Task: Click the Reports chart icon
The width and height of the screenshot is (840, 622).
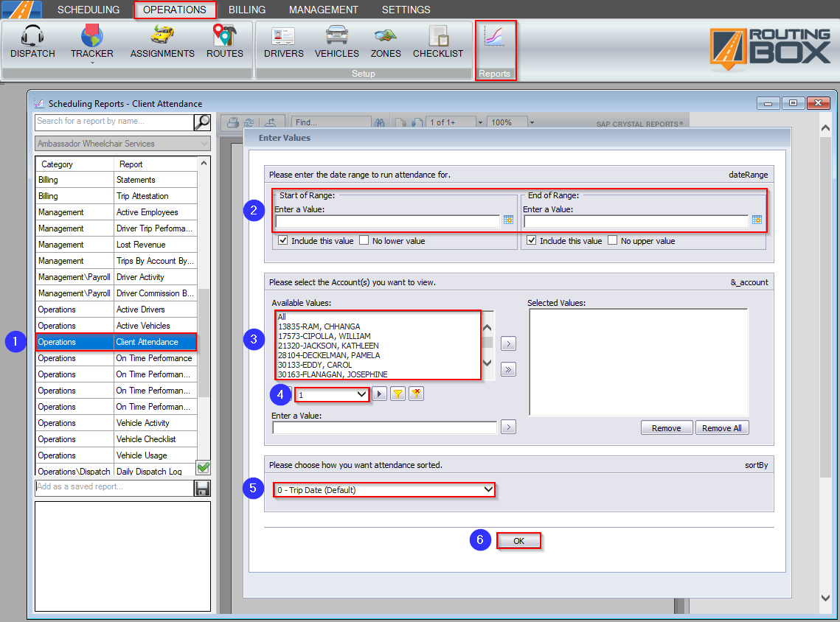Action: [494, 38]
